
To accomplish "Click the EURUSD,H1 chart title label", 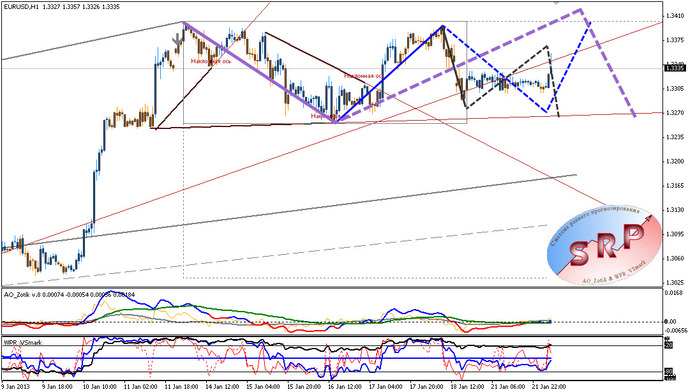I will point(22,6).
